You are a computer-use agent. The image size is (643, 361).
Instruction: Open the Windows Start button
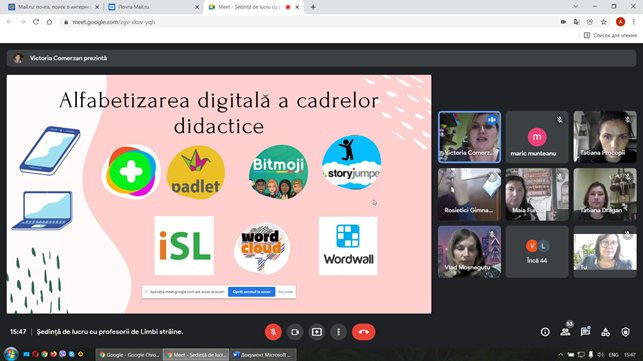pos(11,354)
